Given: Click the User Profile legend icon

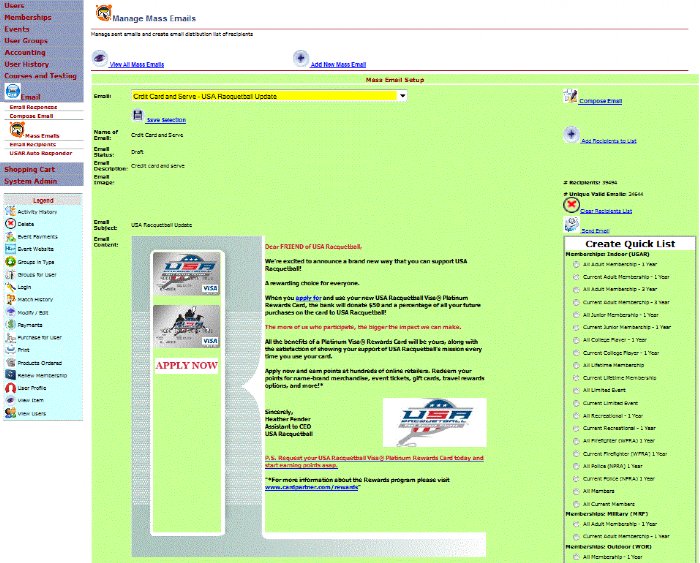Looking at the screenshot, I should [x=10, y=388].
